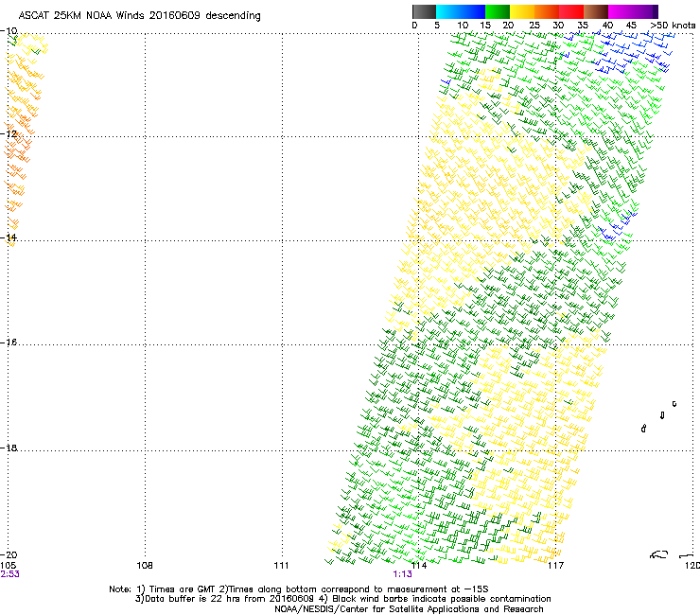Select the legend tick label '45'
This screenshot has height=615, width=700.
point(631,26)
